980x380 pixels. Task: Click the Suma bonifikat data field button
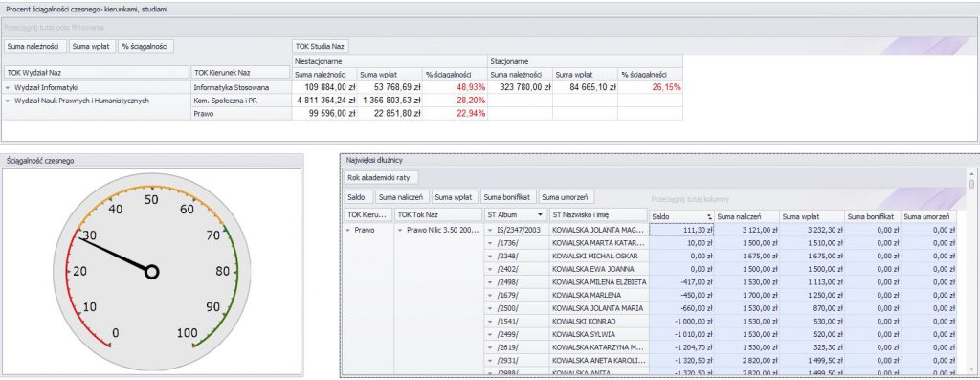coord(509,197)
